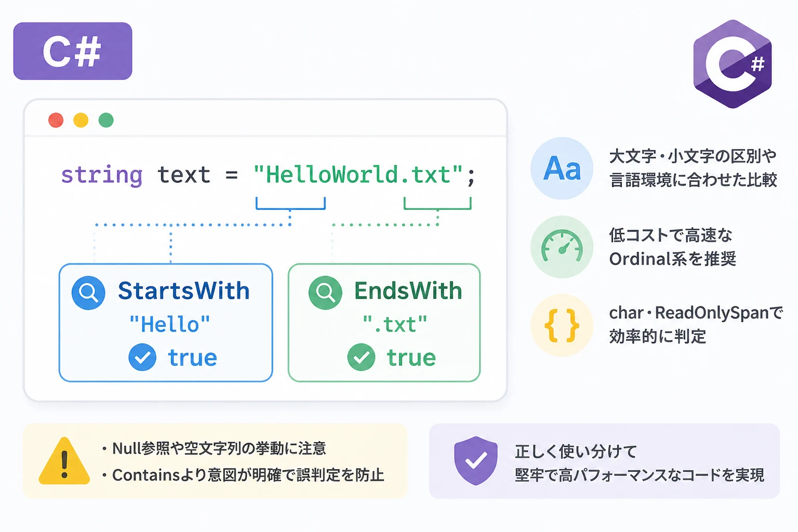Click the Aa case comparison icon
The width and height of the screenshot is (798, 532).
562,168
